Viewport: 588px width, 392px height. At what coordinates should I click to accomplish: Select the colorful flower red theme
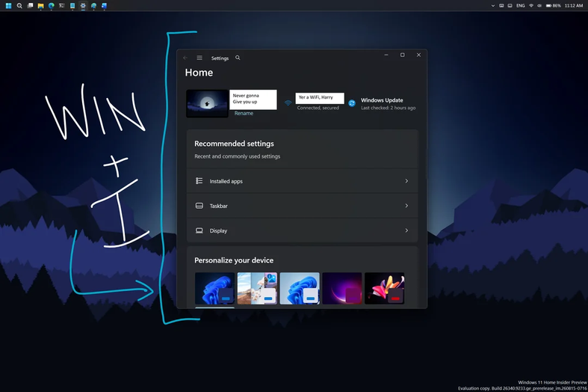pyautogui.click(x=384, y=288)
